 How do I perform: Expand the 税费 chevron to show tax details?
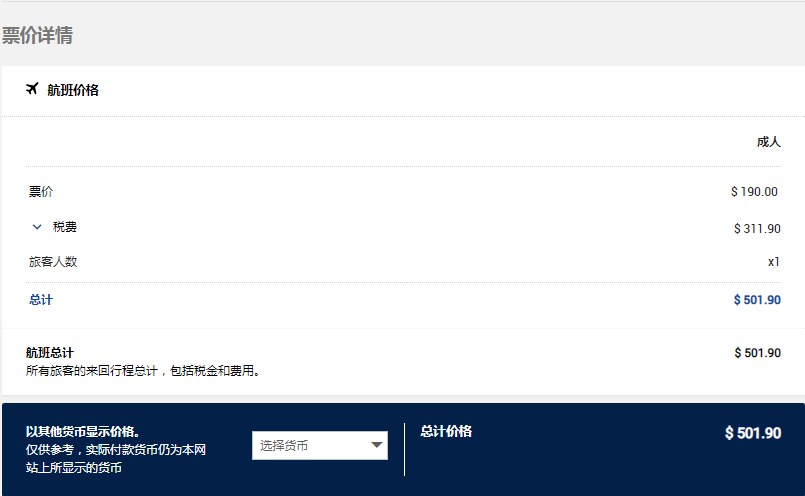point(37,227)
